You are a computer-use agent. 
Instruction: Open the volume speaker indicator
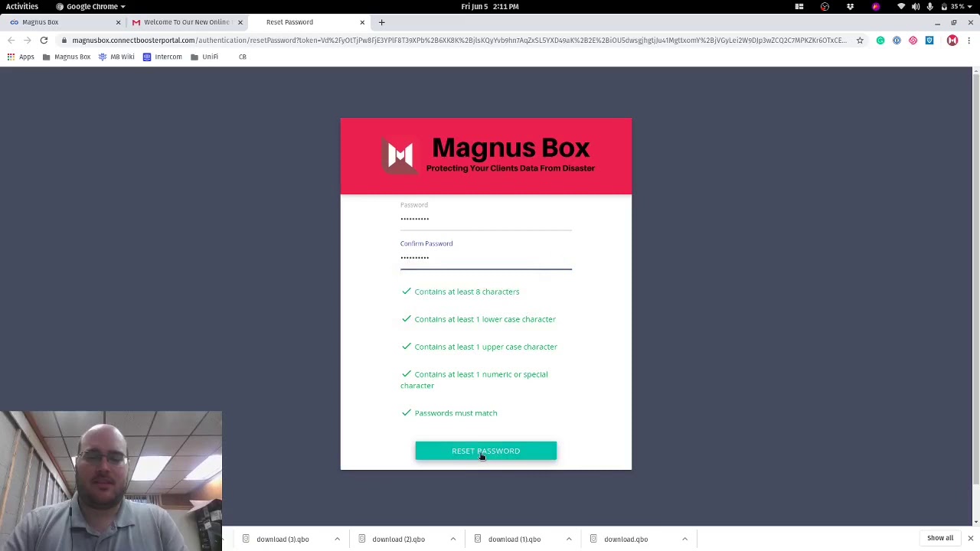pos(916,6)
